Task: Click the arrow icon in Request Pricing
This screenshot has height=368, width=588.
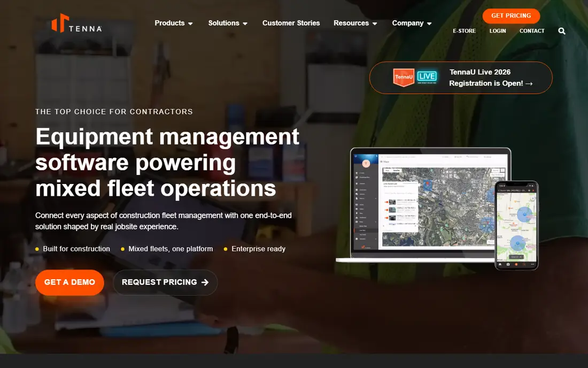Action: point(205,282)
